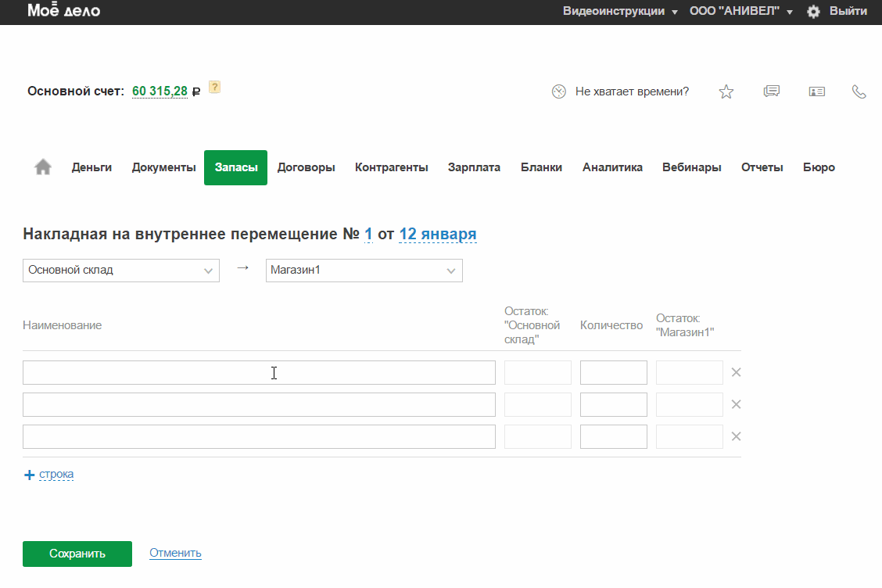
Task: Open the Магазин1 destination dropdown
Action: pyautogui.click(x=364, y=271)
